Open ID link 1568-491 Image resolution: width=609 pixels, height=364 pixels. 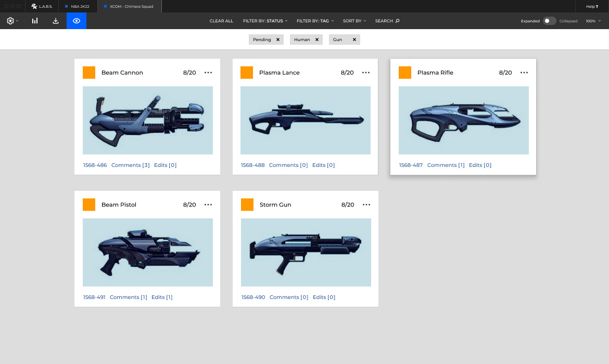pyautogui.click(x=94, y=297)
